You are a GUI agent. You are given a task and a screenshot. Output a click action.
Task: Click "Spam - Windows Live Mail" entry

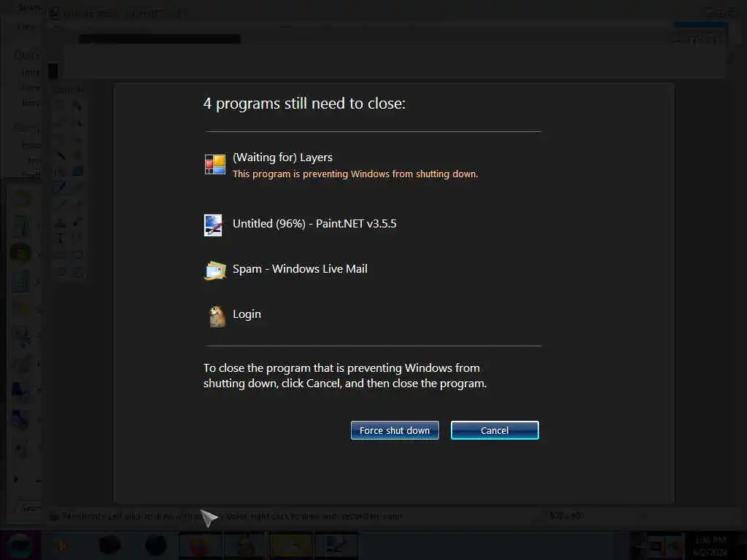click(300, 269)
